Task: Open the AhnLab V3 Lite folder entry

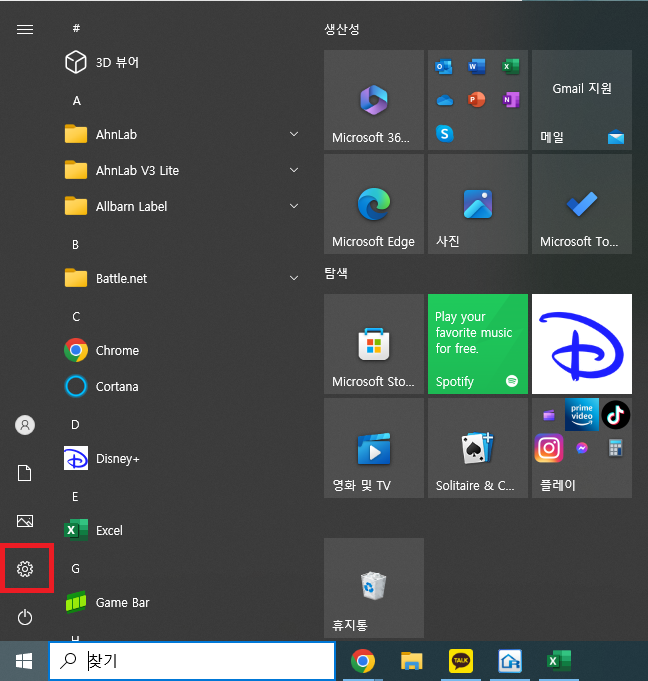Action: click(180, 170)
